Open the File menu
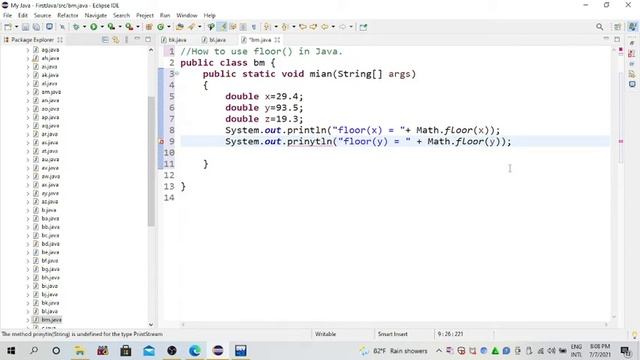Image resolution: width=640 pixels, height=360 pixels. click(x=7, y=16)
